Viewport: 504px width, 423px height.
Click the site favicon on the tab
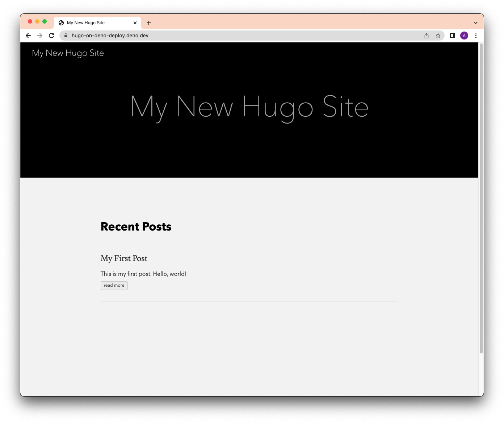pos(60,22)
